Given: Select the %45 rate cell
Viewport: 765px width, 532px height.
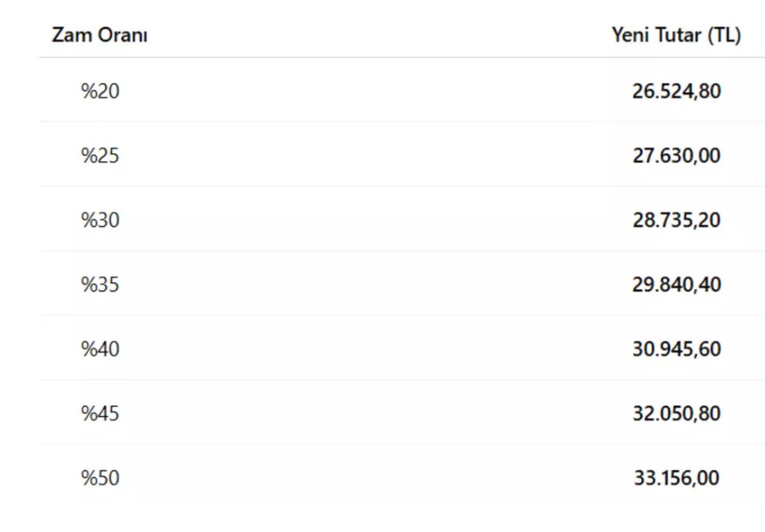Looking at the screenshot, I should pos(100,413).
